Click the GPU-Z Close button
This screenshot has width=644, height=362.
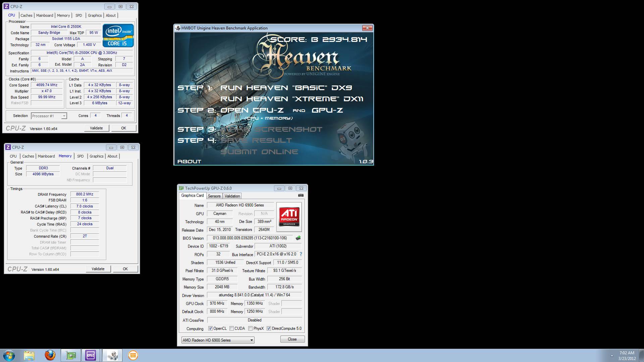[292, 339]
